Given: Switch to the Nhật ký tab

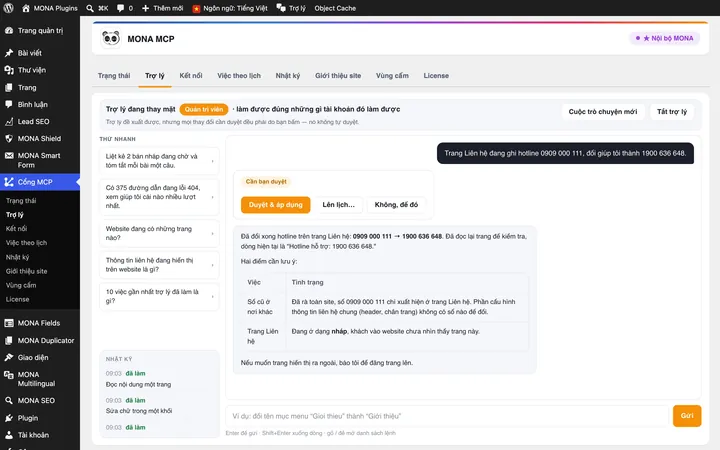Looking at the screenshot, I should [287, 76].
